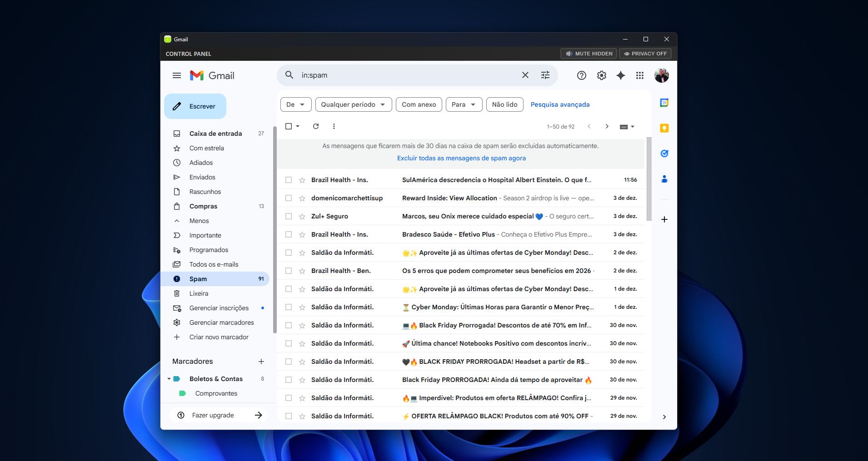Click Excluir todas as mensagens de spam agora
868x461 pixels.
coord(461,158)
